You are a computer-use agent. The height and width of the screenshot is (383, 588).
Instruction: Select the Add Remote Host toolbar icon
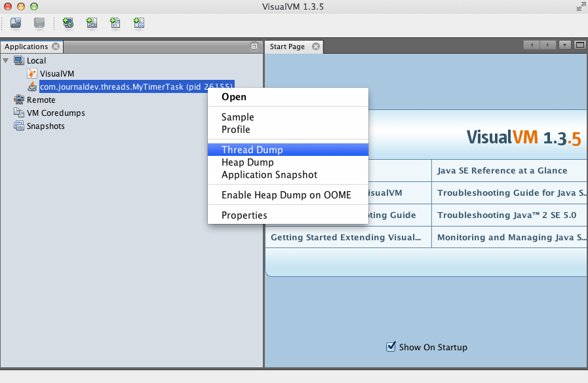point(68,23)
